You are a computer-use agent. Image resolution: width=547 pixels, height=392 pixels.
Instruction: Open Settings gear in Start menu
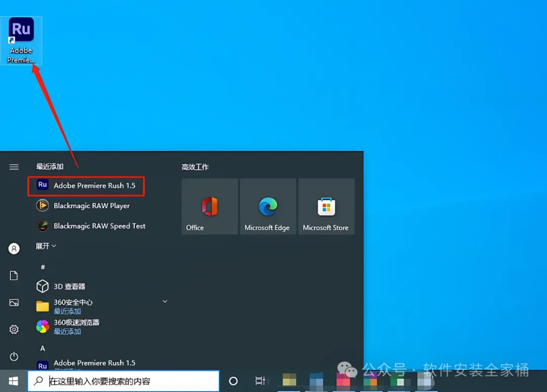[x=14, y=329]
